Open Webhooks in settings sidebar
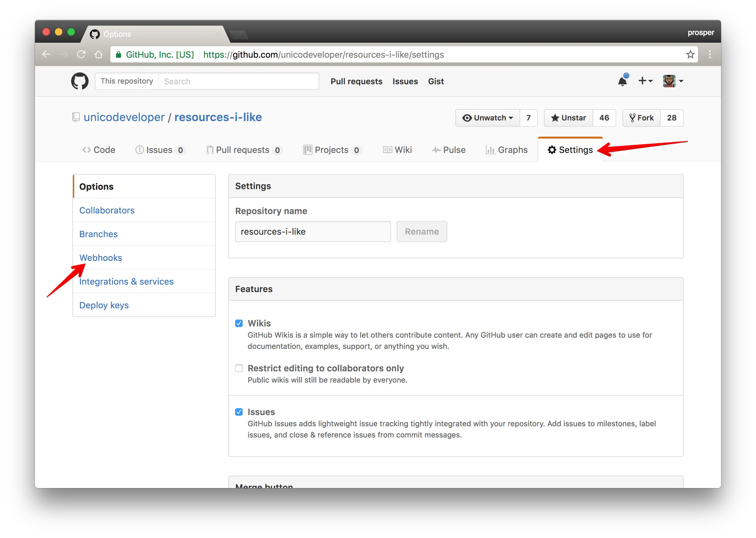 [101, 258]
